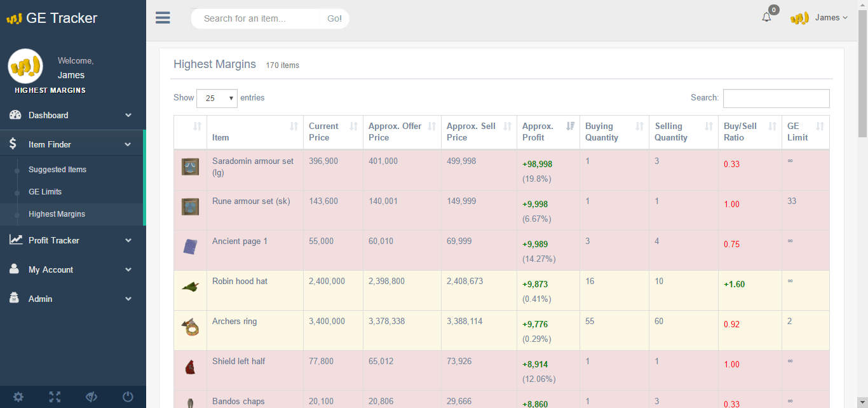Open the show entries dropdown
868x408 pixels.
[x=217, y=99]
